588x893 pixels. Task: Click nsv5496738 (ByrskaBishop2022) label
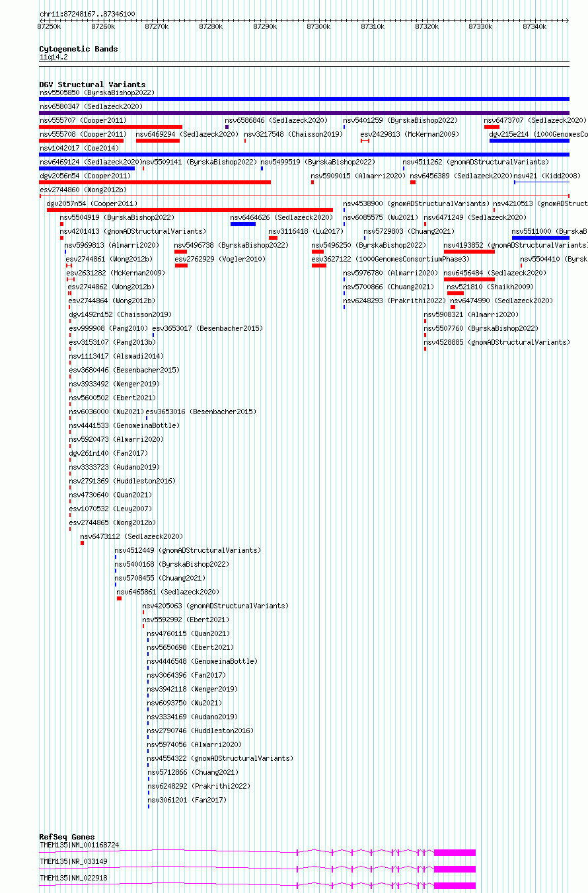tap(231, 245)
